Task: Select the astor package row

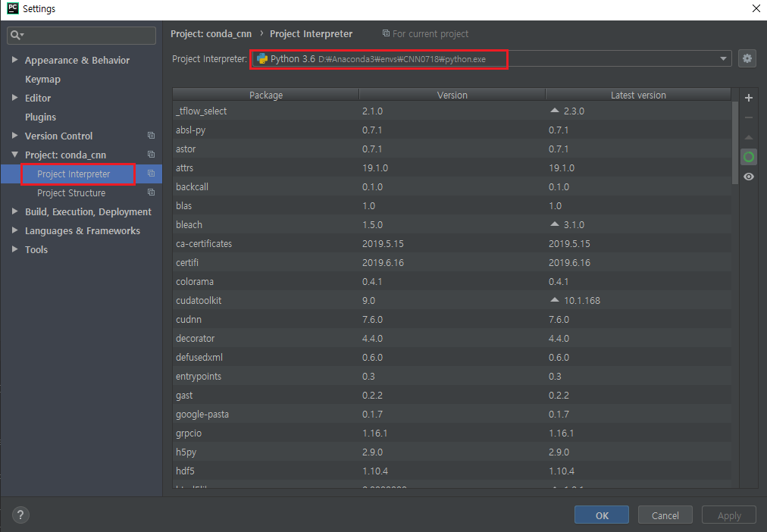Action: [452, 149]
